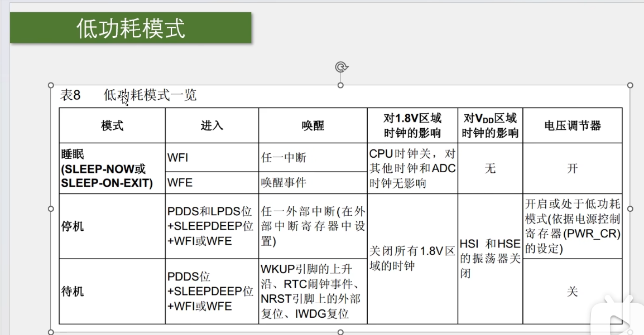
Task: Click the 唤醒 column header cell
Action: point(313,125)
